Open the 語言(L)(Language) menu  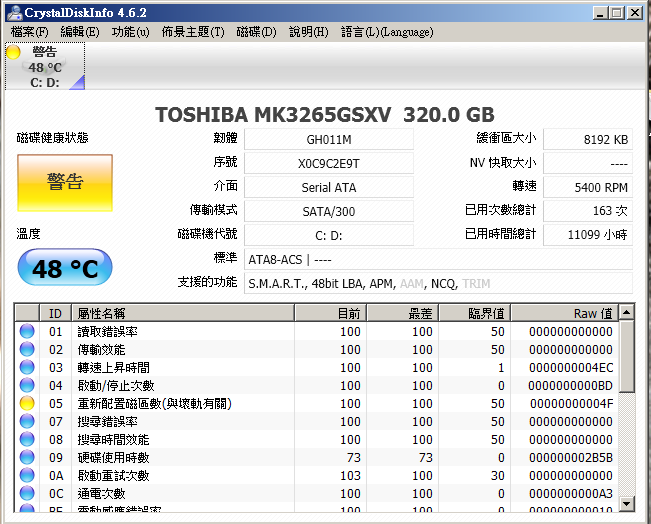(387, 32)
